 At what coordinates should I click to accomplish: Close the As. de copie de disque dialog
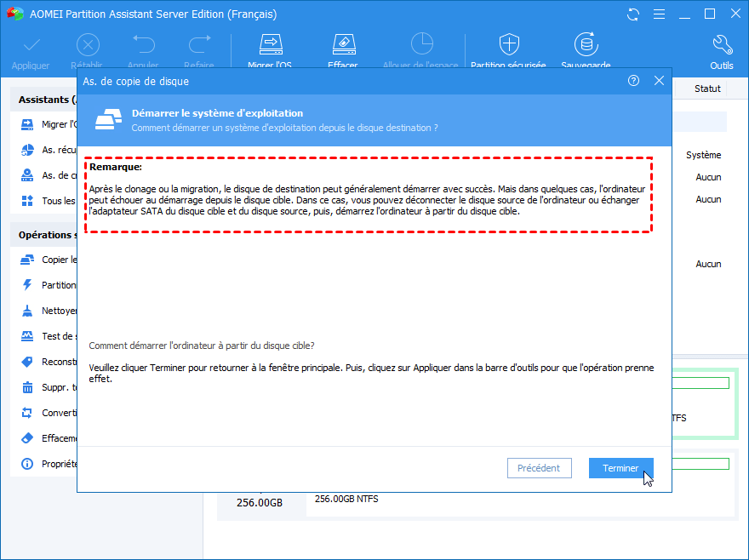pyautogui.click(x=659, y=81)
